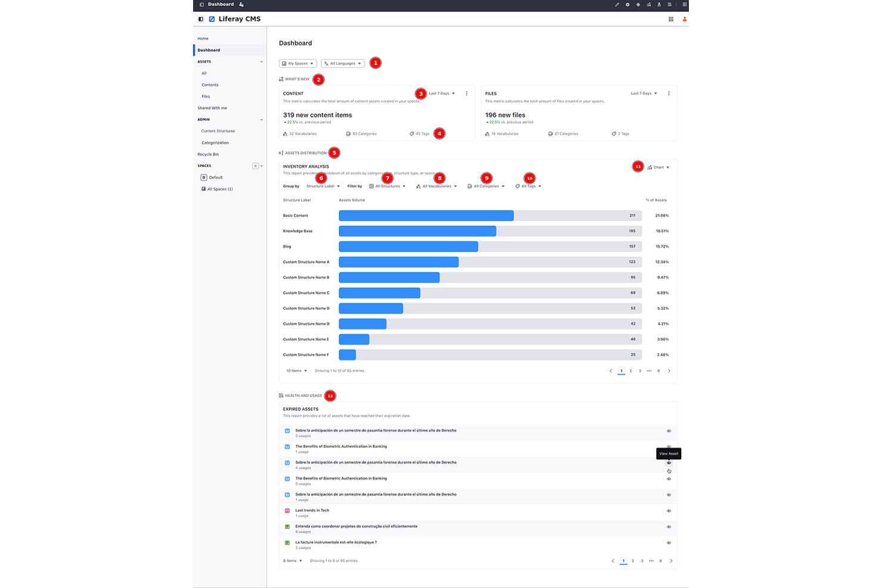Screen dimensions: 882x588
Task: Click the plus icon to add a space
Action: tap(255, 166)
